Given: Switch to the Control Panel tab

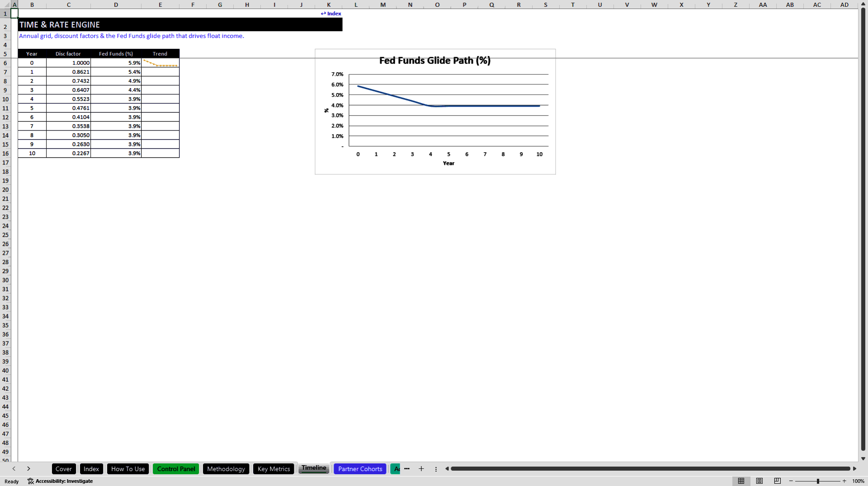Looking at the screenshot, I should 176,469.
